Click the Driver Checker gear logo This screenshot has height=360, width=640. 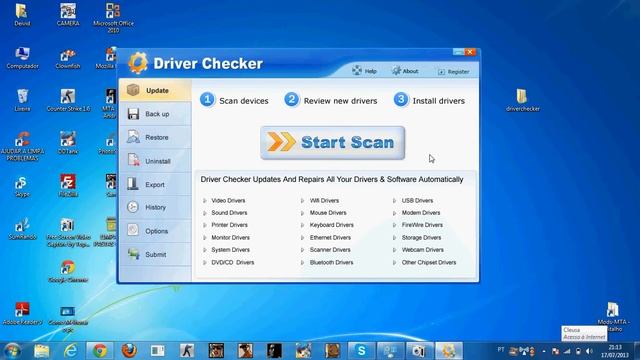[x=138, y=63]
